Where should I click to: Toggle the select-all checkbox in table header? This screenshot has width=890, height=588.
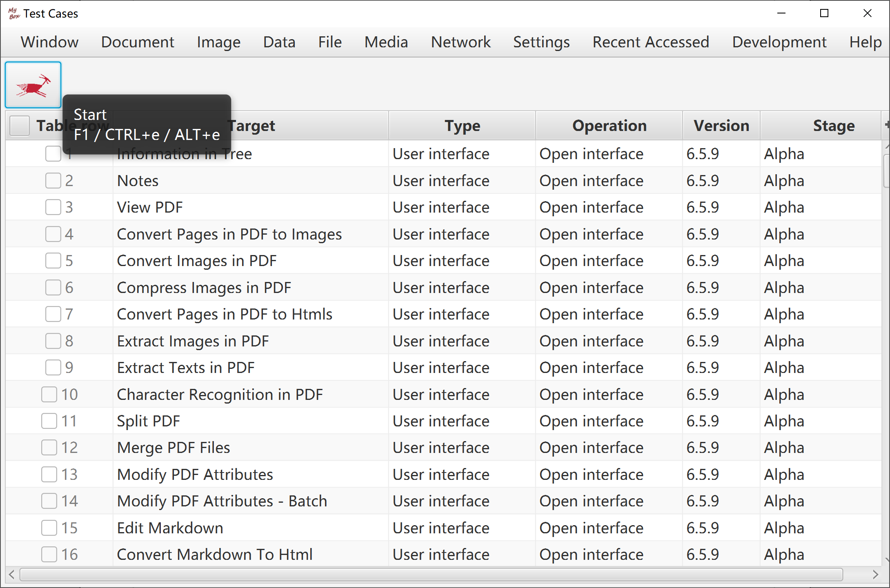[x=20, y=126]
